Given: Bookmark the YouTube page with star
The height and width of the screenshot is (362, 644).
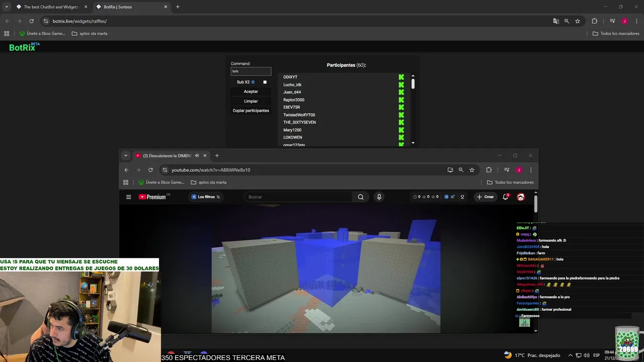Looking at the screenshot, I should [x=472, y=170].
